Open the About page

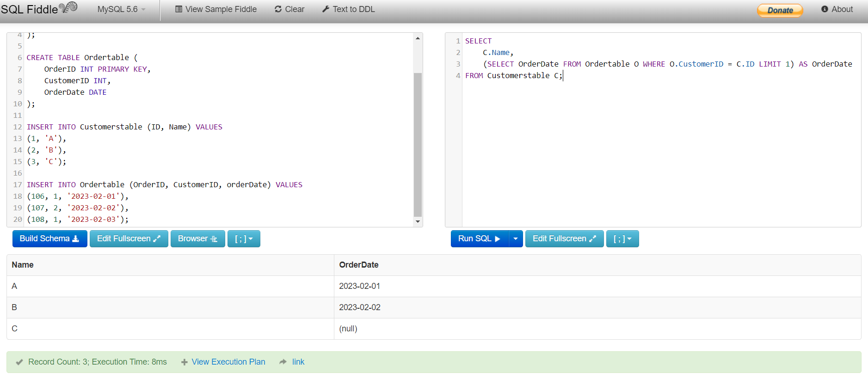837,9
